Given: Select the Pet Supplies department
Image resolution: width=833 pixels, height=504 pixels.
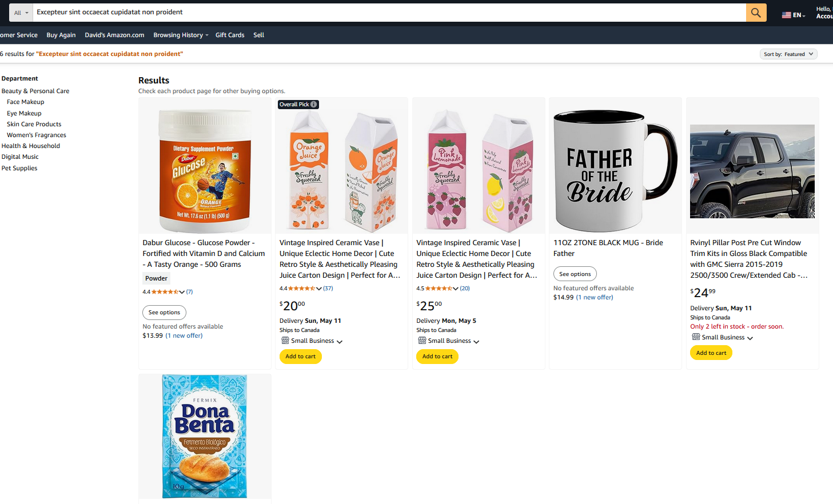Looking at the screenshot, I should 19,168.
